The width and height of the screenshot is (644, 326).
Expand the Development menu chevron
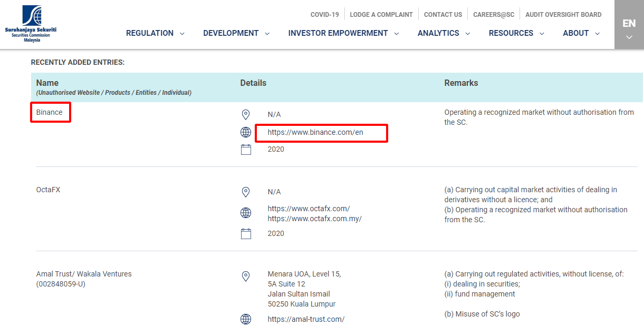point(267,34)
